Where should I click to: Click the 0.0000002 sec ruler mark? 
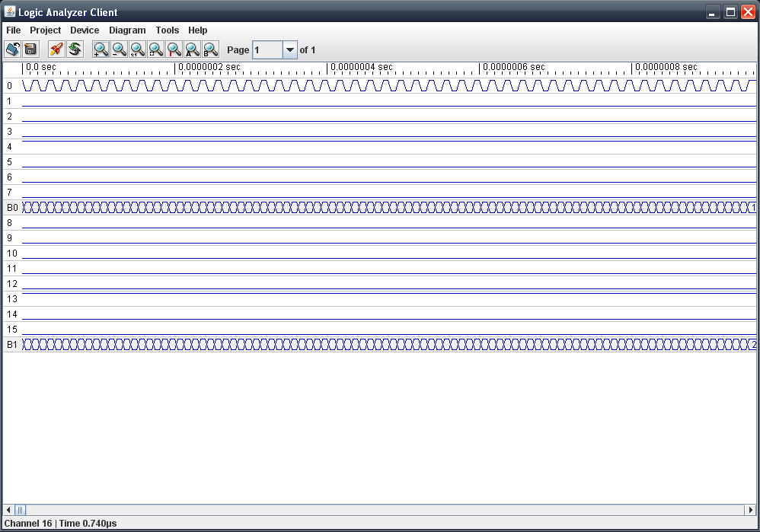pyautogui.click(x=209, y=67)
